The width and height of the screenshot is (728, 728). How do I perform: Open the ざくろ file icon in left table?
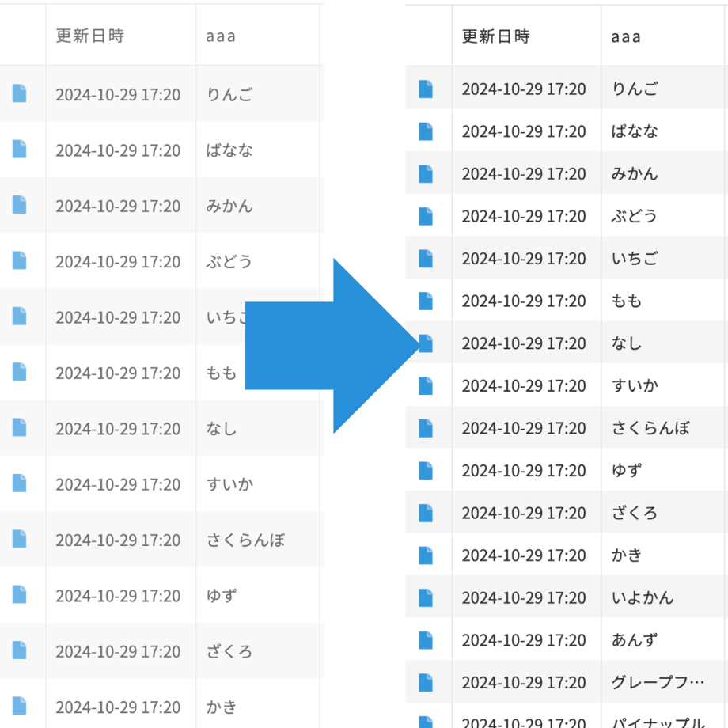(x=19, y=650)
